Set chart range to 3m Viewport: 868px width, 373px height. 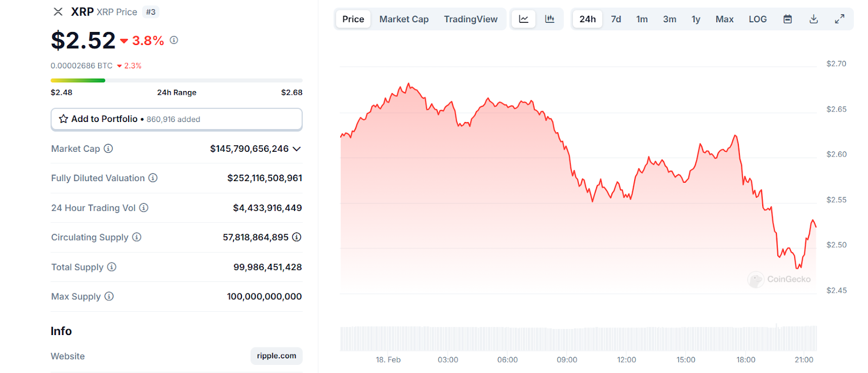669,19
